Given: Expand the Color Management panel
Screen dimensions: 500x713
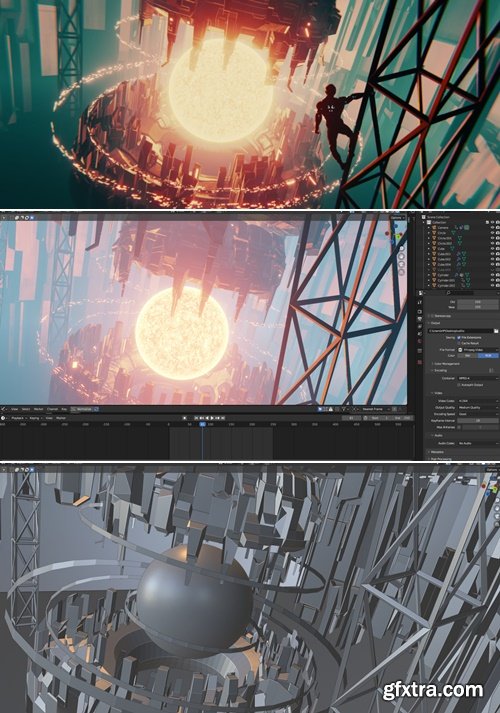Looking at the screenshot, I should click(445, 364).
